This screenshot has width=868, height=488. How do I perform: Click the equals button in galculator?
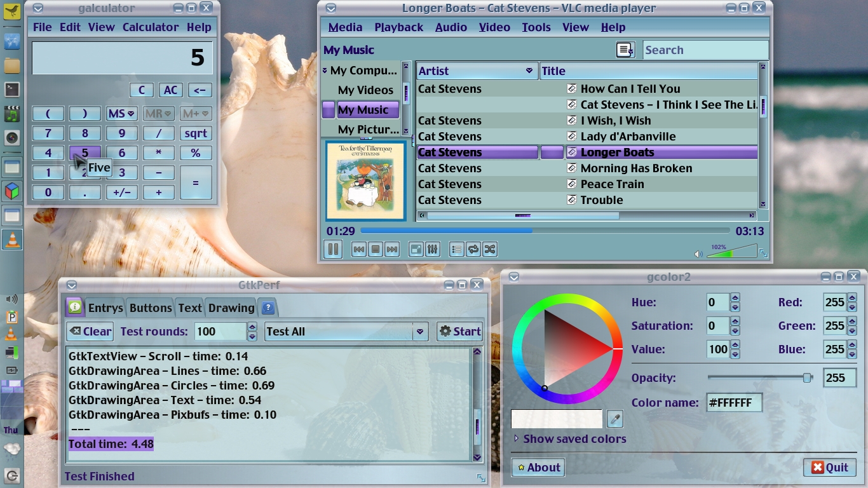tap(196, 182)
